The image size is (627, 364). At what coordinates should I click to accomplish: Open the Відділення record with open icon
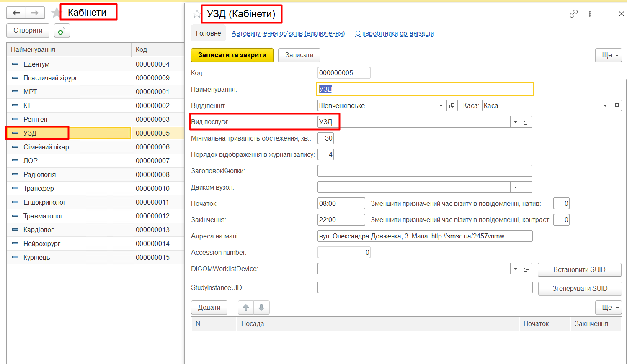452,106
